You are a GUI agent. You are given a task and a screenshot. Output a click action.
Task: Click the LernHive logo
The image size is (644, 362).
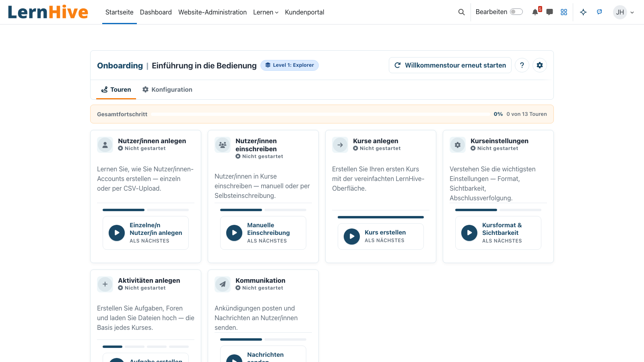pyautogui.click(x=48, y=12)
